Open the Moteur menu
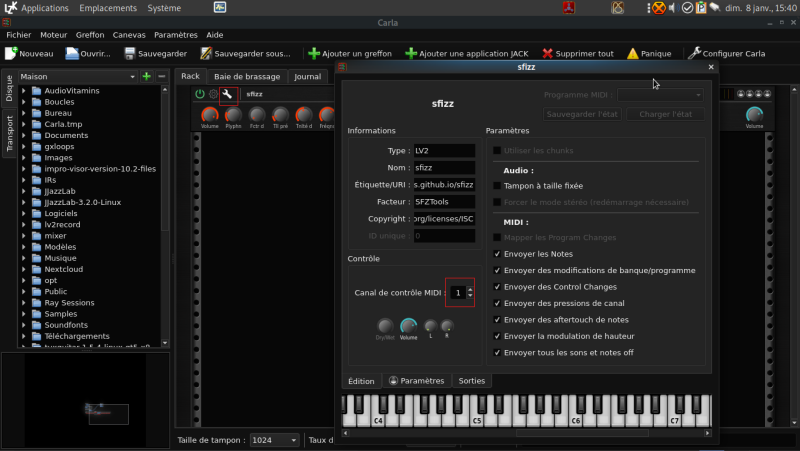 click(x=54, y=35)
